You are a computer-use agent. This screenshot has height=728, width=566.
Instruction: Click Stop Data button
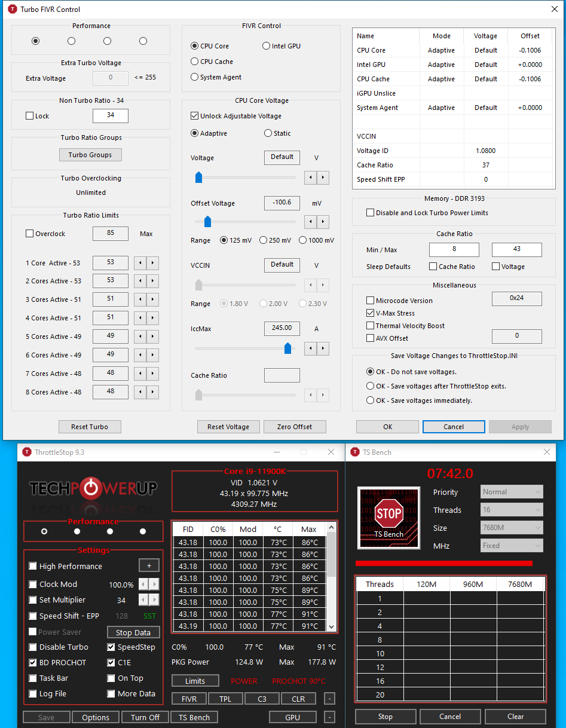pyautogui.click(x=133, y=632)
